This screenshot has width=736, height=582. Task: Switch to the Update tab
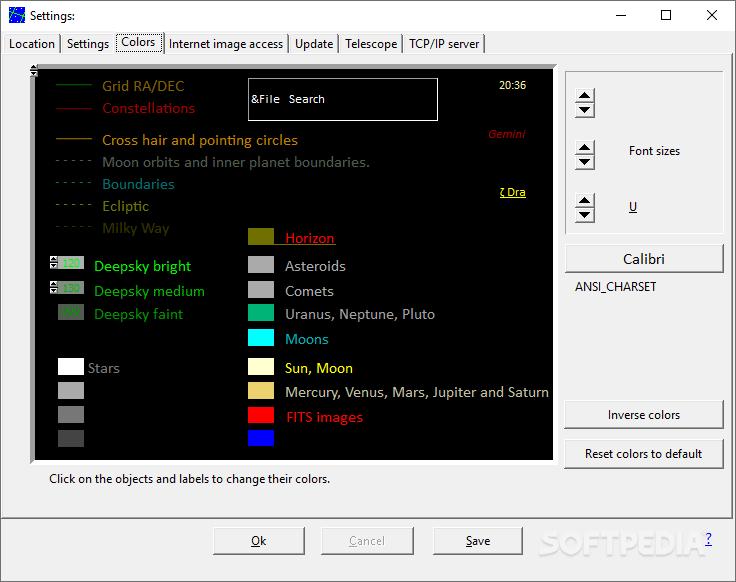(314, 44)
